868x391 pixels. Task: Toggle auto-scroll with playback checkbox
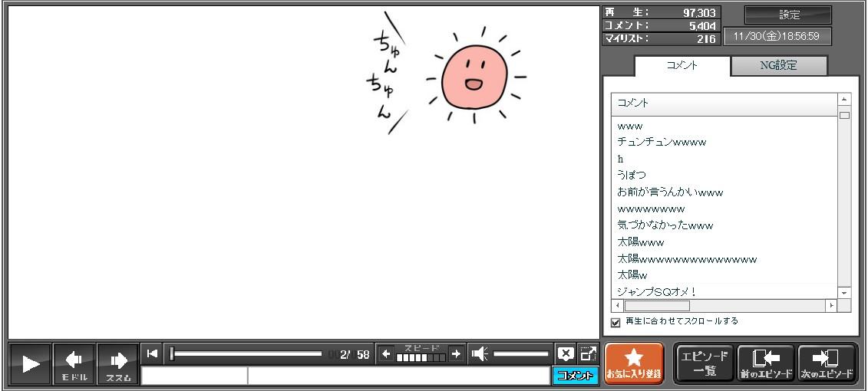click(x=616, y=322)
